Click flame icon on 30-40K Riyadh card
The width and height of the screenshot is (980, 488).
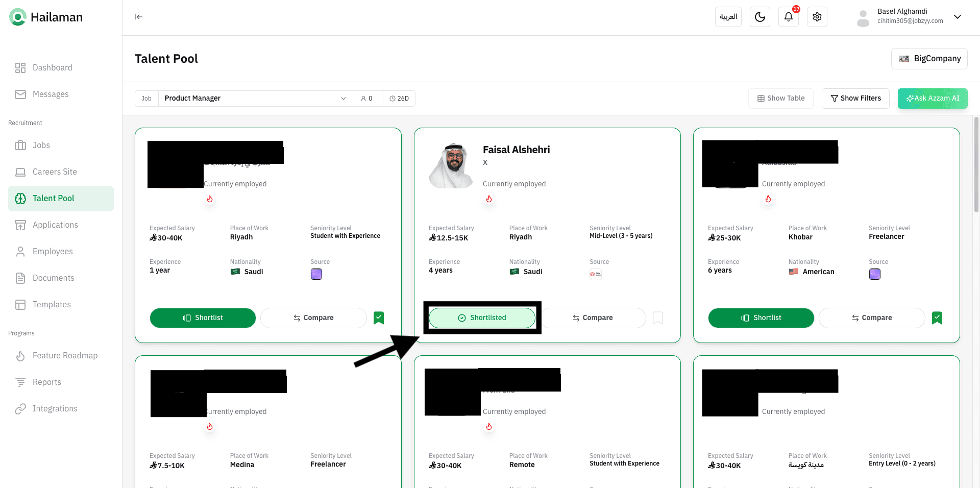coord(210,199)
